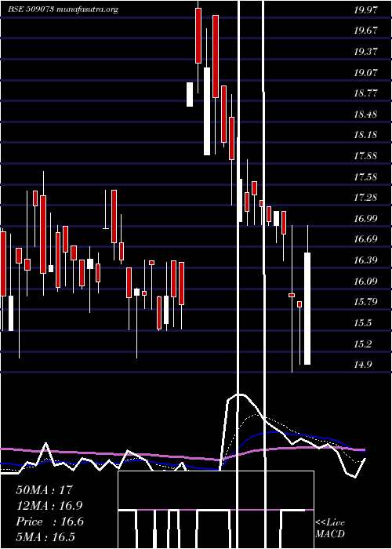
Task: Select the 17.28 price axis label
Action: coord(365,198)
